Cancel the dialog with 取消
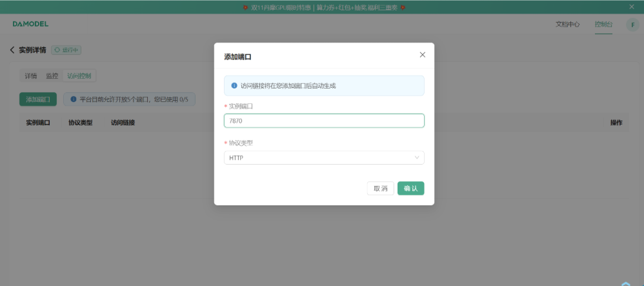The height and width of the screenshot is (286, 644). pyautogui.click(x=380, y=189)
